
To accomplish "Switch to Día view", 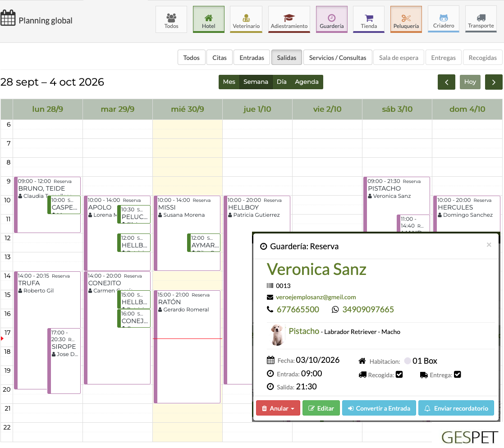I will (x=282, y=82).
